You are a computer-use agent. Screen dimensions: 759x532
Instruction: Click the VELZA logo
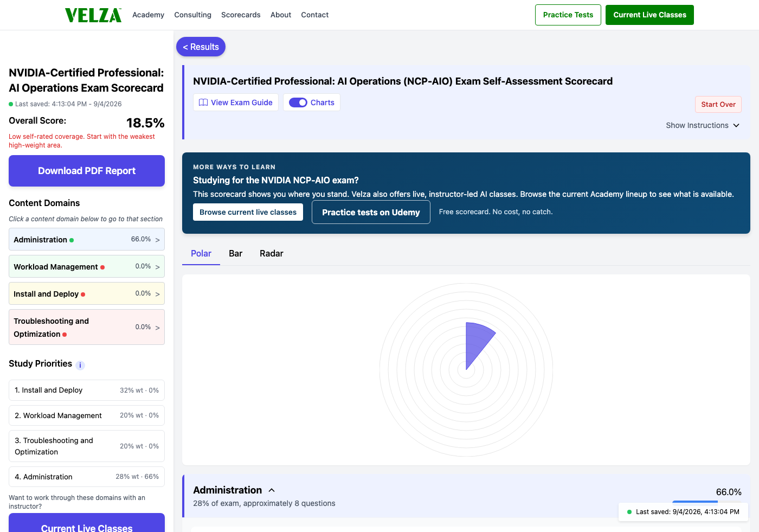pos(93,15)
